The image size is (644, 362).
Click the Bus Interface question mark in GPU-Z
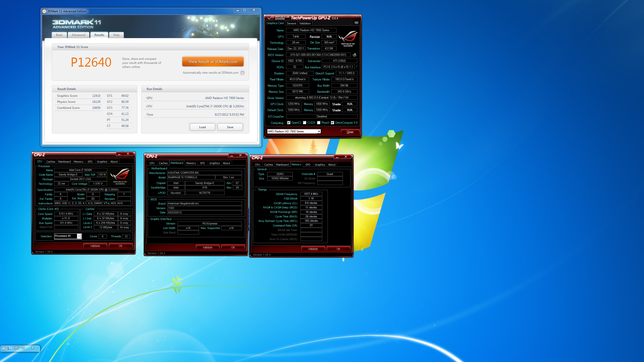click(356, 67)
